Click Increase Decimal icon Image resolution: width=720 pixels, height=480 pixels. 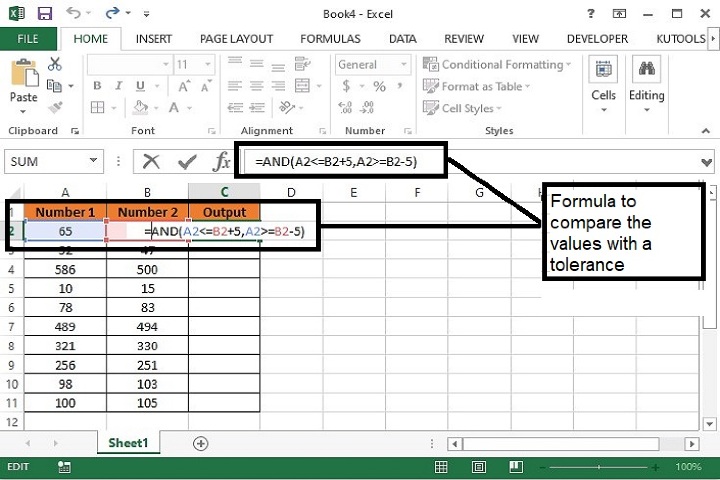click(345, 107)
